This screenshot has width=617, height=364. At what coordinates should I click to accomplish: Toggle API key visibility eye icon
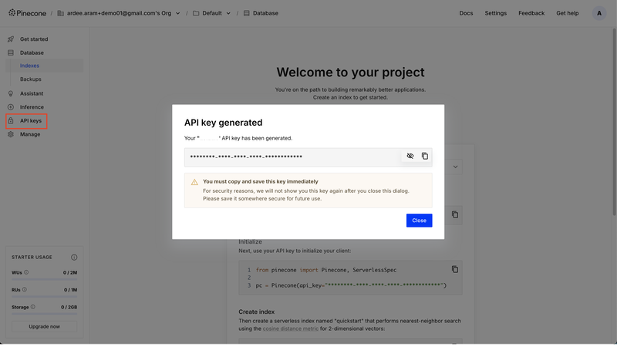click(410, 156)
